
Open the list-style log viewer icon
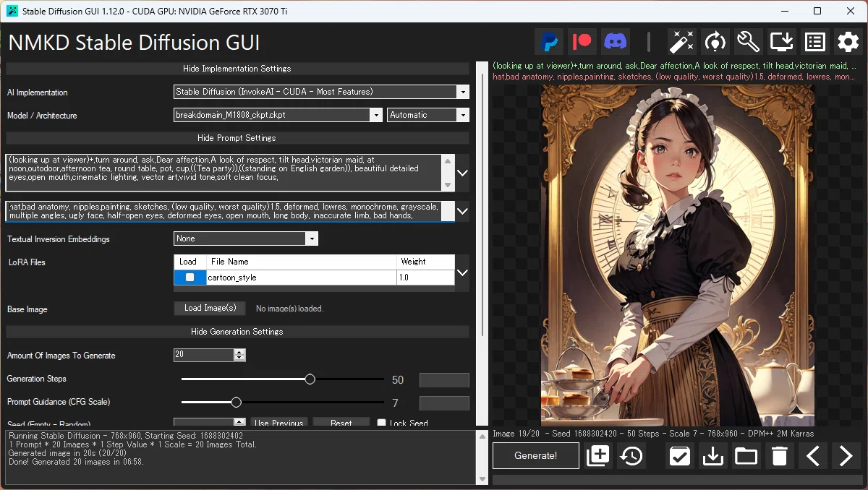point(814,42)
